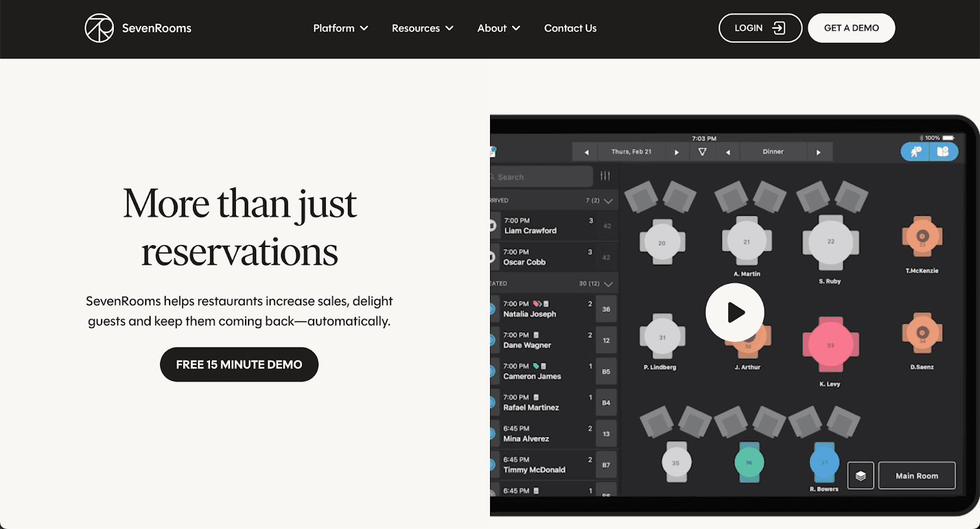Image resolution: width=980 pixels, height=529 pixels.
Task: Select pink table 33 of K. Levy
Action: tap(831, 345)
